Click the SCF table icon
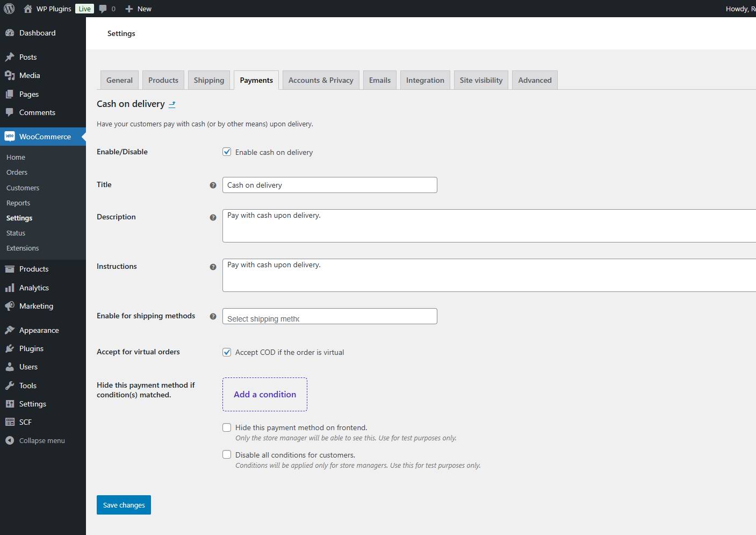 [x=10, y=422]
